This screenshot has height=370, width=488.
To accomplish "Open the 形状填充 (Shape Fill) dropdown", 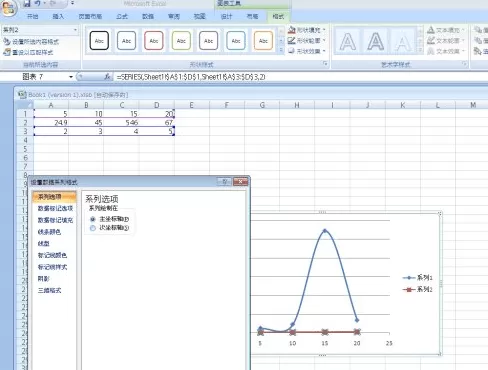I will coord(307,30).
